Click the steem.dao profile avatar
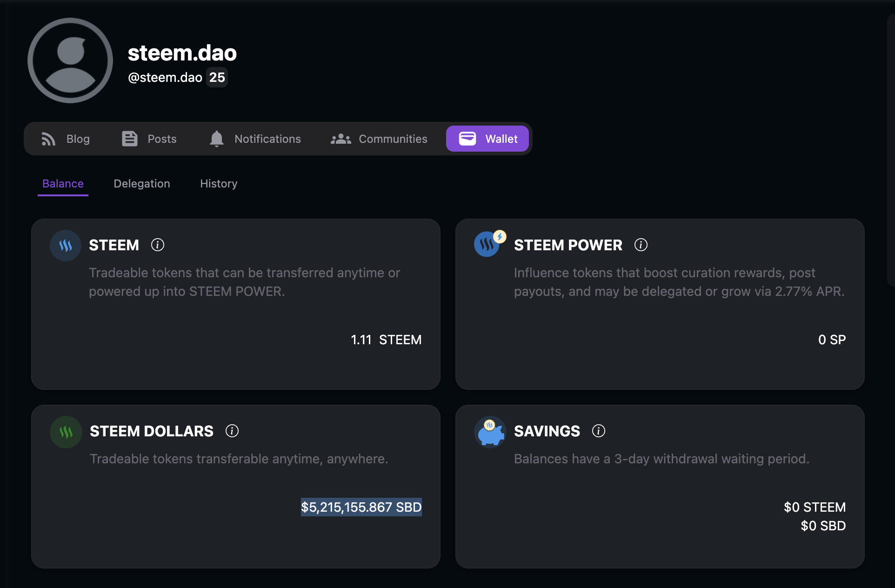 70,60
